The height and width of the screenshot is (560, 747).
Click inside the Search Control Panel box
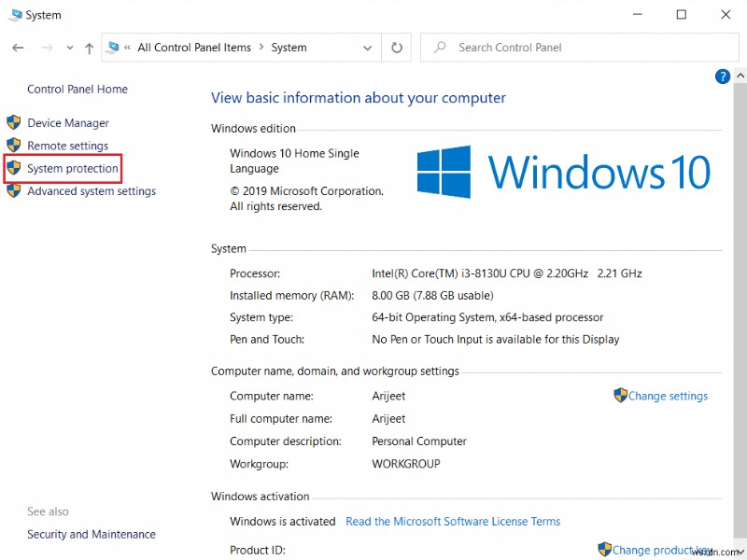579,47
